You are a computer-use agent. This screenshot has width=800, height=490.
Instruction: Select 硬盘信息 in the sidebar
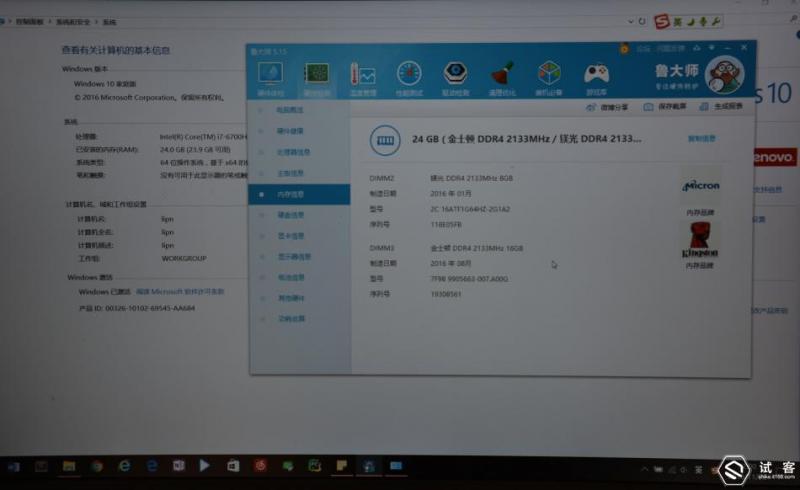pyautogui.click(x=290, y=215)
